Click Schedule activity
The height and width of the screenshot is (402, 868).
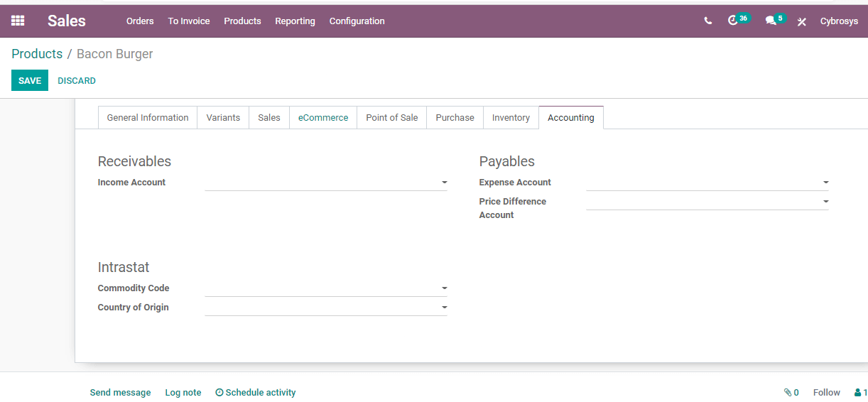(256, 393)
